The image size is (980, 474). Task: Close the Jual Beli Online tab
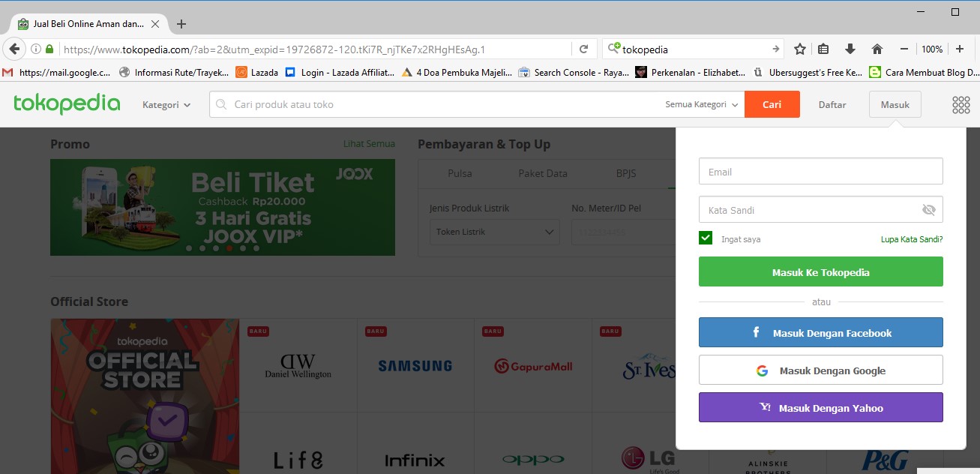click(155, 24)
